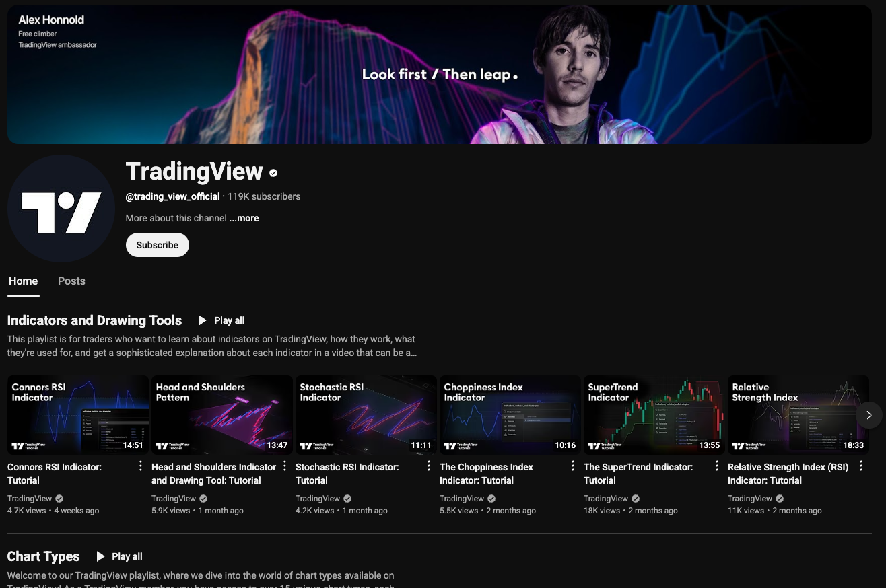Screen dimensions: 886x588
Task: Open Choppiness Index Indicator video thumbnail
Action: tap(510, 415)
